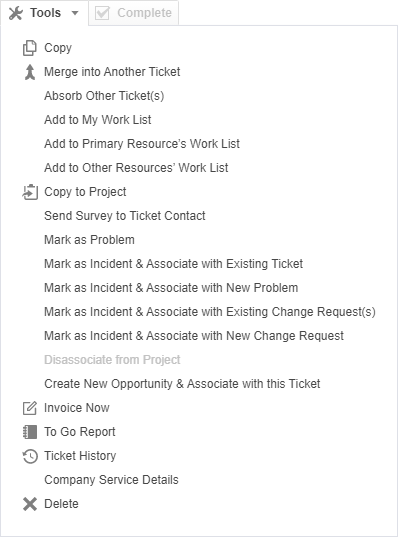Collapse the Tools dropdown arrow
Screen dimensions: 398x537
pyautogui.click(x=75, y=13)
